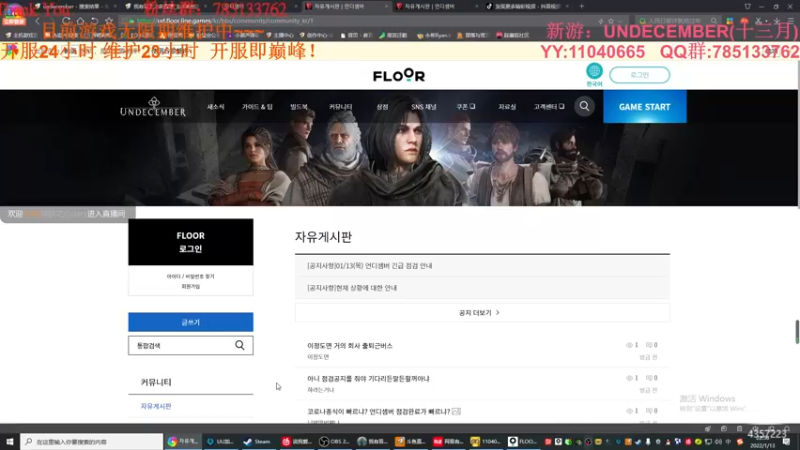
Task: Switch to the rightmost tab with the TikTok-style icon
Action: point(527,6)
